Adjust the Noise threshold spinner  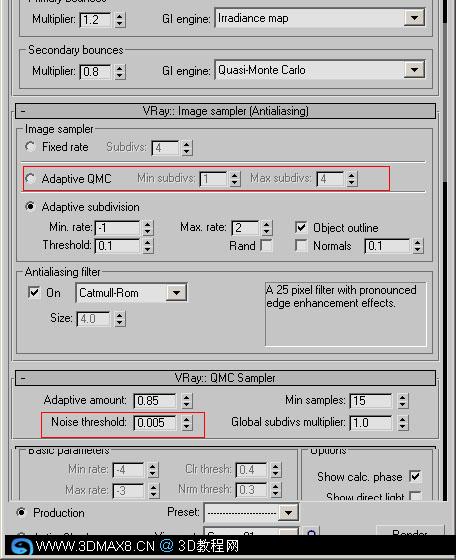(x=187, y=423)
